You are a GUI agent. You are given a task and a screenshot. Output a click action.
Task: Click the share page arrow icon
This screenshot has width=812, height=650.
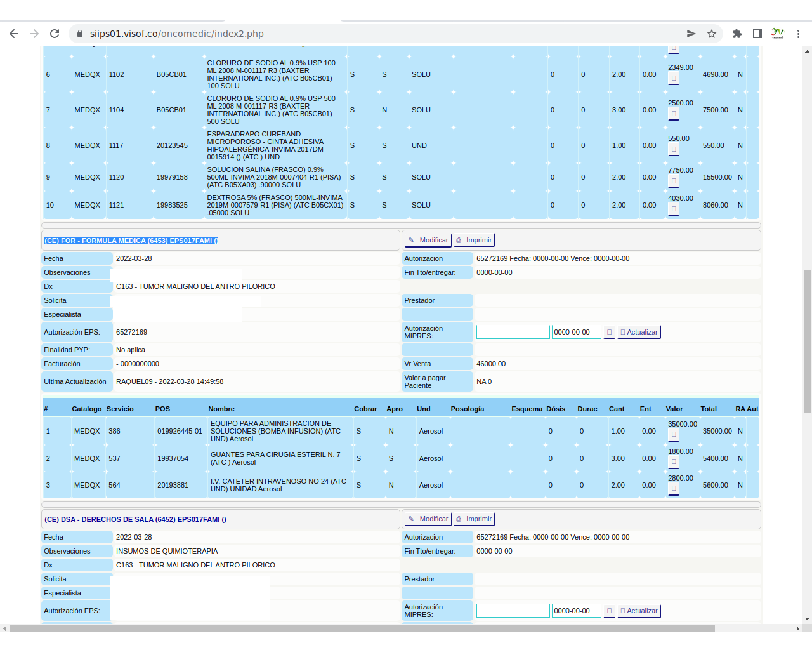coord(691,34)
